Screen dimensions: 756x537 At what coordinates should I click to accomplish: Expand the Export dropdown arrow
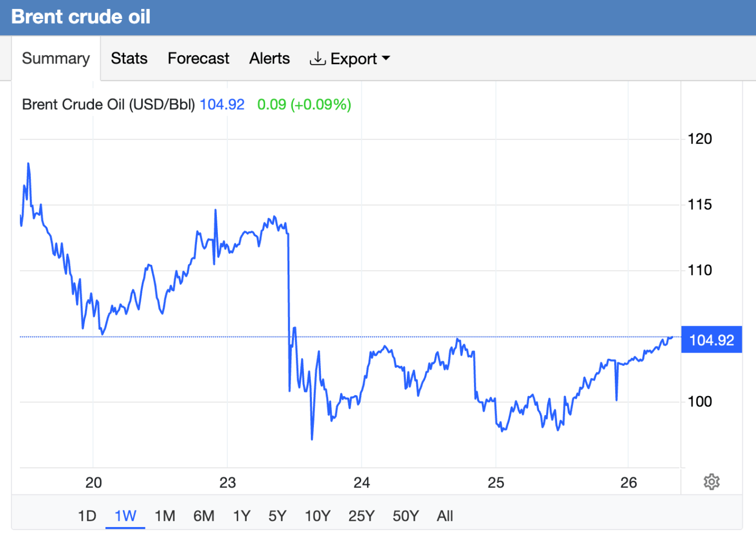pos(386,58)
